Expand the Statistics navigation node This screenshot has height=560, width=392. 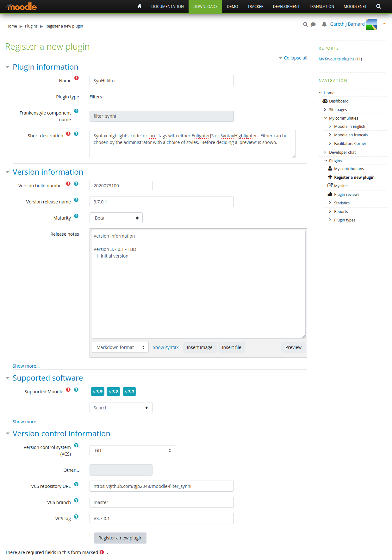(x=330, y=203)
